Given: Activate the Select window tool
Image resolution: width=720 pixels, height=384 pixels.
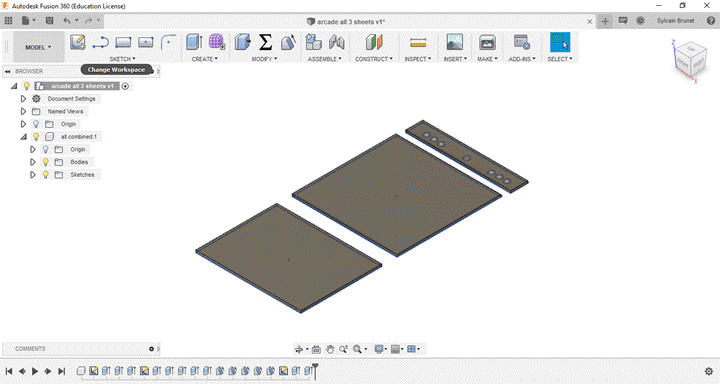Looking at the screenshot, I should point(560,42).
